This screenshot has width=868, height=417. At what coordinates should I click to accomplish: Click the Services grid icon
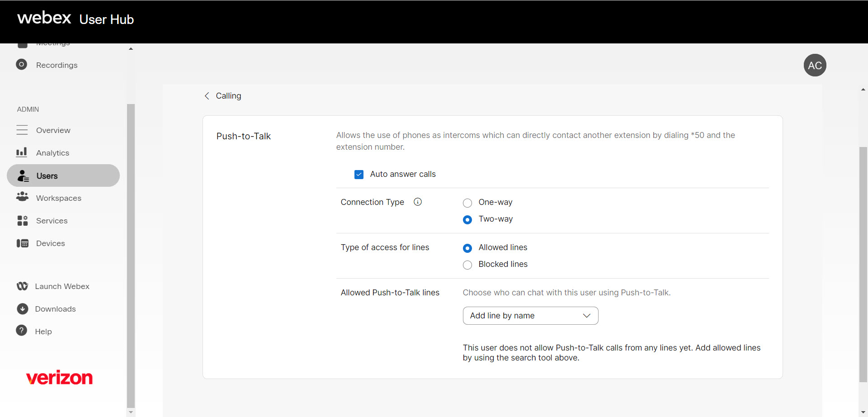pos(22,221)
